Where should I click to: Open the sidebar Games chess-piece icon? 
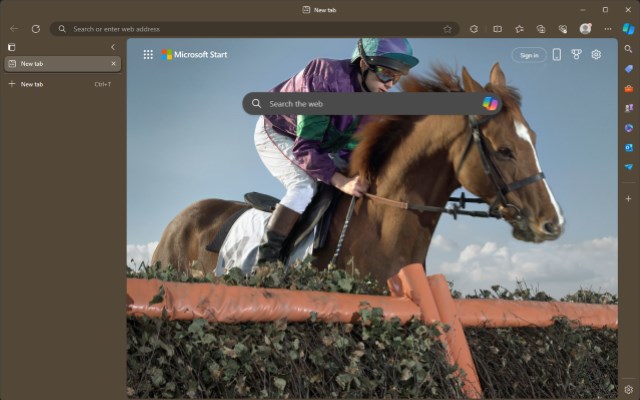[x=629, y=108]
